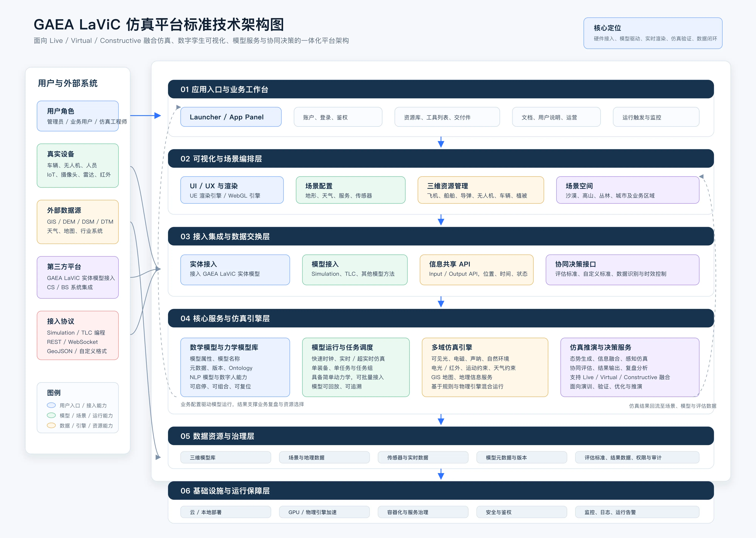756x538 pixels.
Task: Select the 运行触发与监控 box
Action: [x=656, y=117]
